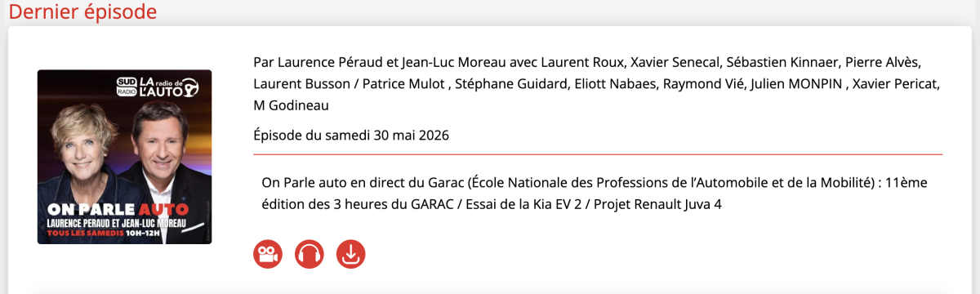The width and height of the screenshot is (980, 294).
Task: Click the name 'Julien MONPIN' in the credits
Action: coord(798,84)
